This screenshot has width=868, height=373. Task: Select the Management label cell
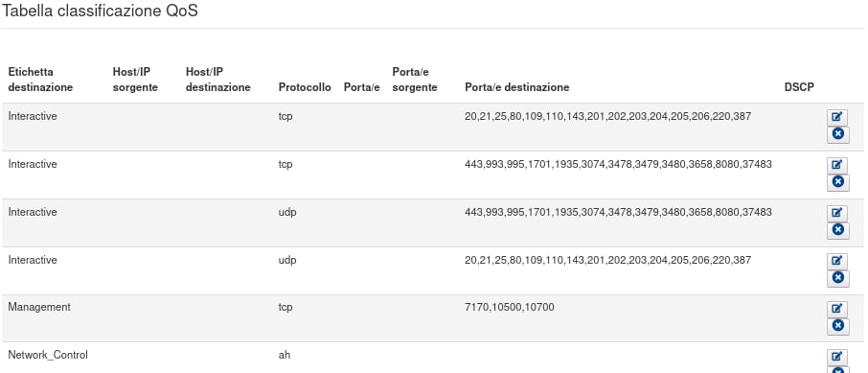tap(39, 307)
